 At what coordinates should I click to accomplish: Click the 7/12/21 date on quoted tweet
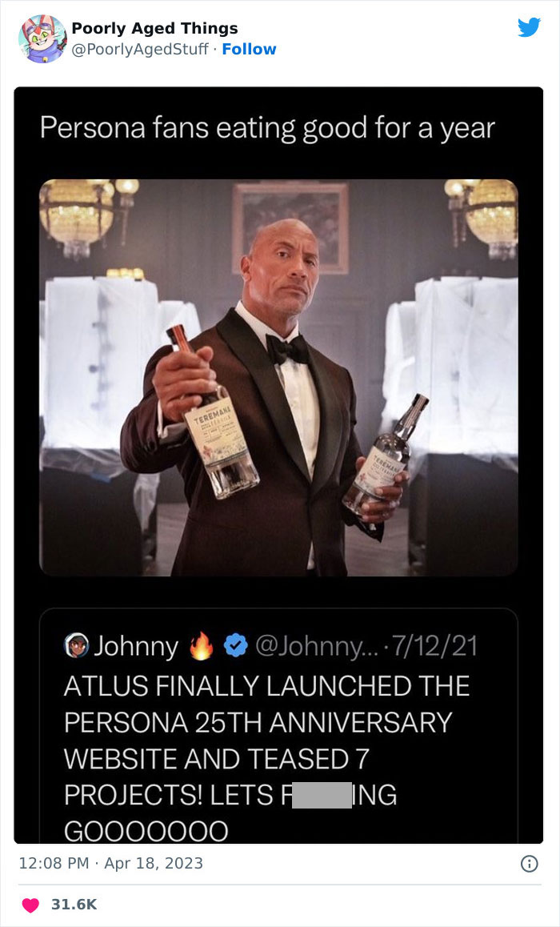pos(434,647)
